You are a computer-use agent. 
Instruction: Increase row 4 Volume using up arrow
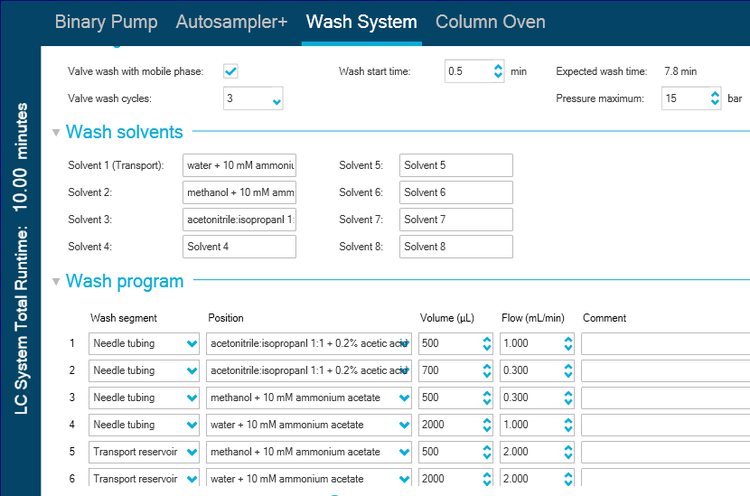click(x=486, y=420)
